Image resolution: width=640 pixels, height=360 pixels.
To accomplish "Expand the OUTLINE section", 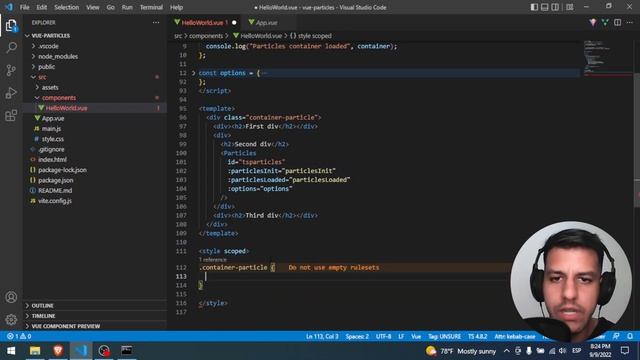I will click(x=42, y=305).
